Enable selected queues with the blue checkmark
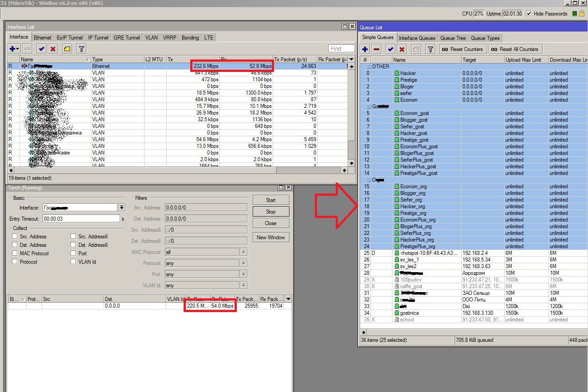This screenshot has height=392, width=588. (391, 50)
